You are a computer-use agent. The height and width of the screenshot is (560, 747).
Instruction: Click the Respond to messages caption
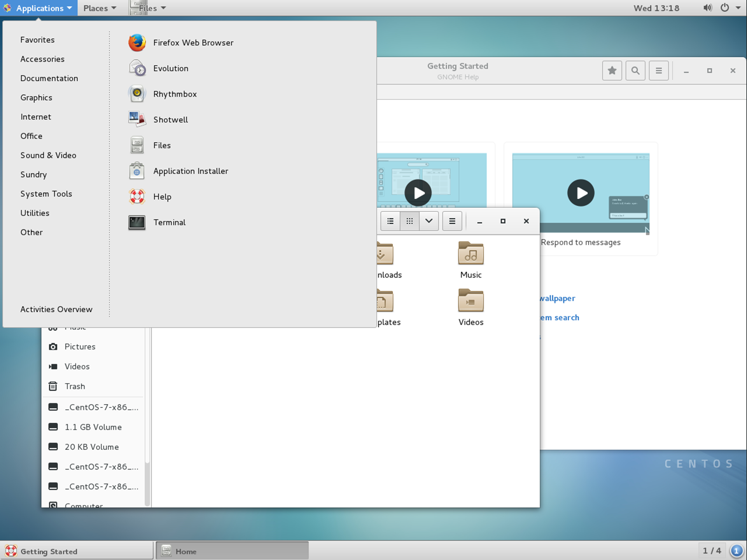(581, 242)
